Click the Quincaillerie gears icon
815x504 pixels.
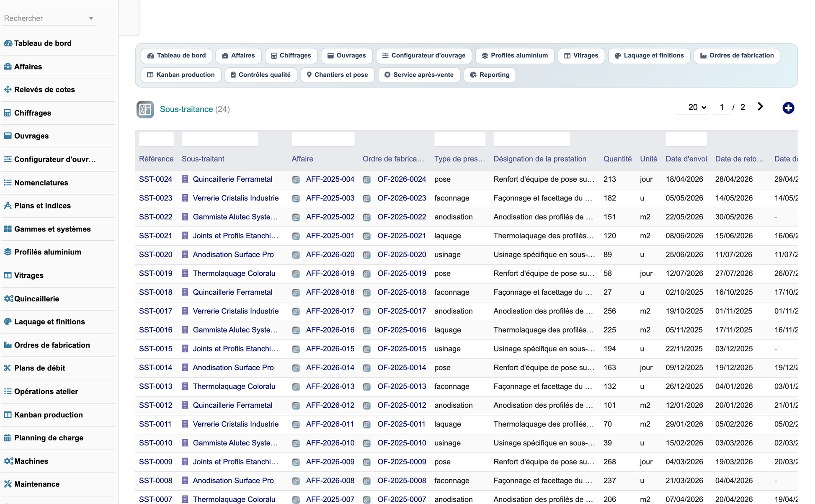pyautogui.click(x=8, y=299)
